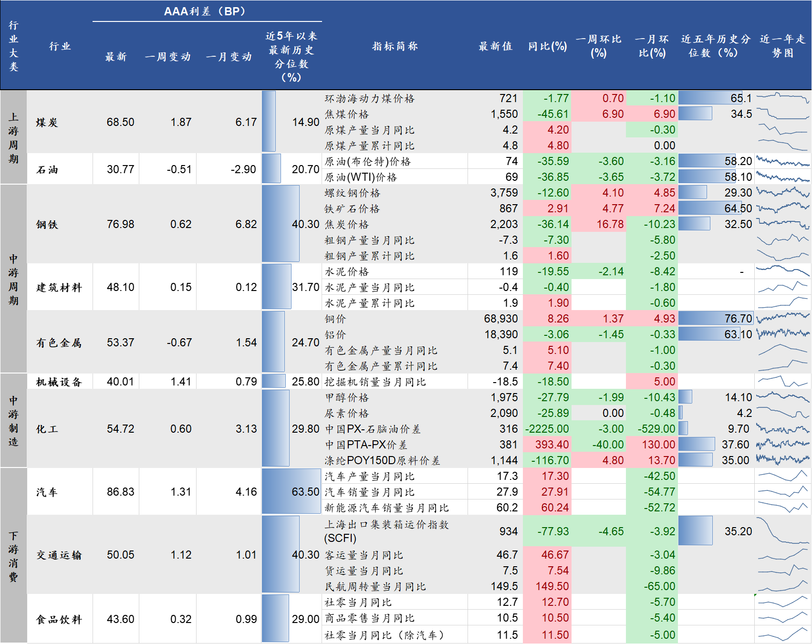This screenshot has height=644, width=812.
Task: Select the 钢铁 latest spread value 76.98
Action: pos(120,224)
